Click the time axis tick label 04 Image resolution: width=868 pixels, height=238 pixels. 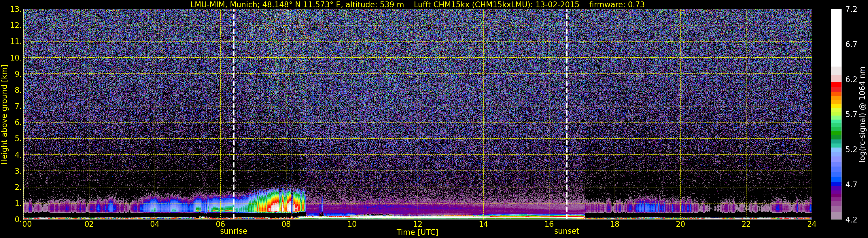pos(155,224)
